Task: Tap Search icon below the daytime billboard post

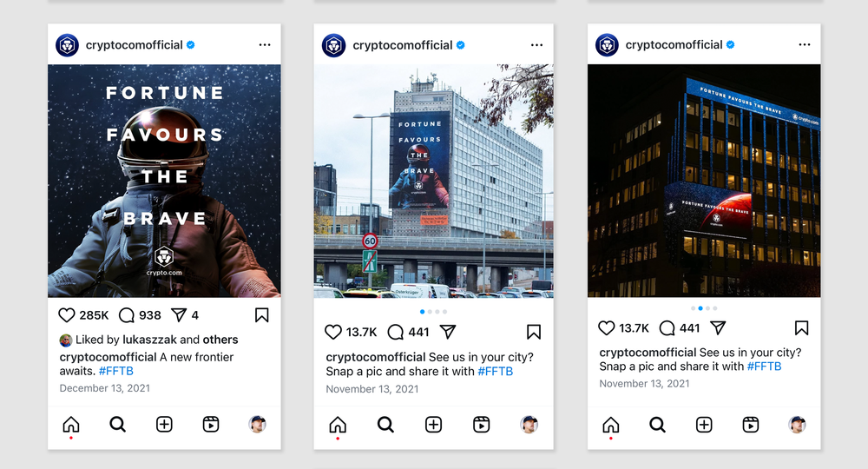Action: (385, 425)
